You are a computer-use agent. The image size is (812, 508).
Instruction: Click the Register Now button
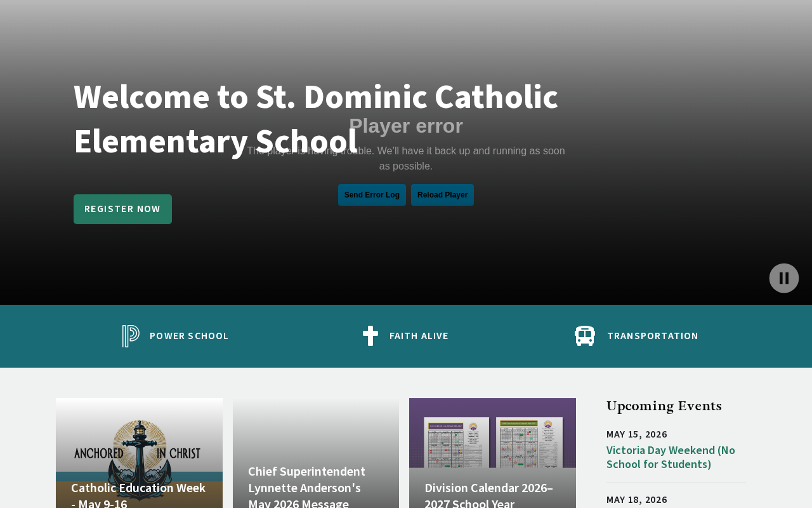(122, 209)
